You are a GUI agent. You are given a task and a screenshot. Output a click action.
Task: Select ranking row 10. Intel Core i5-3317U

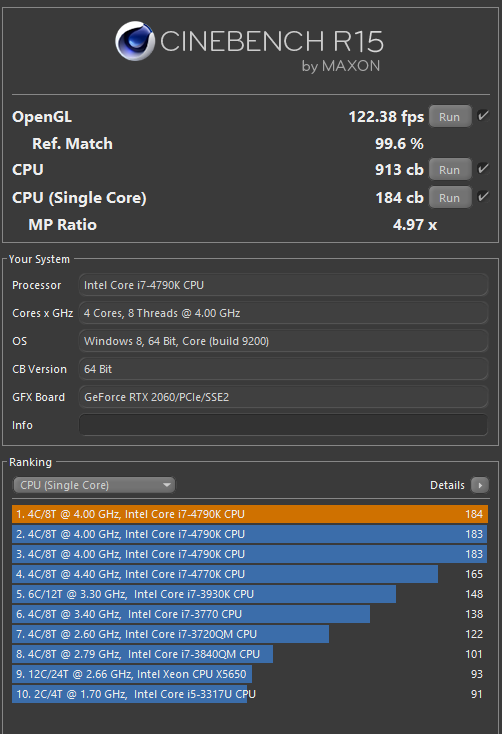click(250, 694)
